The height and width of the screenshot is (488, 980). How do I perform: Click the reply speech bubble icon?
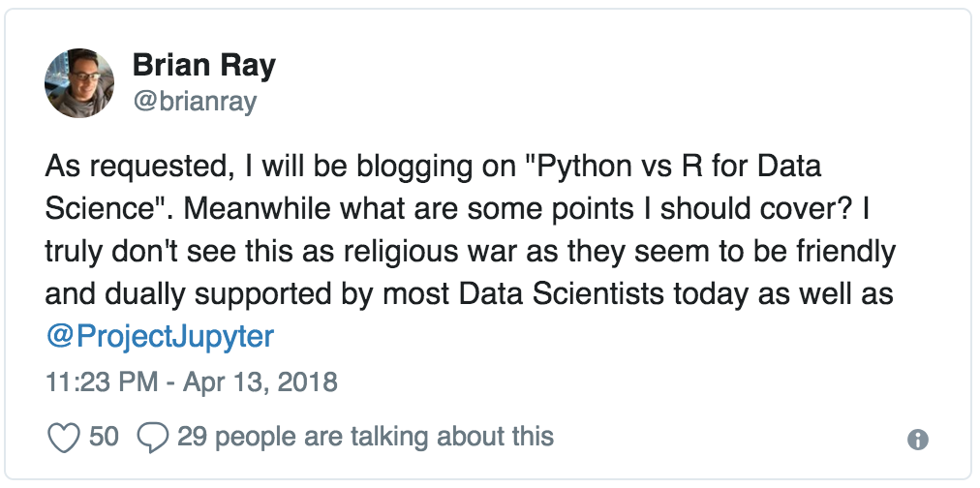152,437
